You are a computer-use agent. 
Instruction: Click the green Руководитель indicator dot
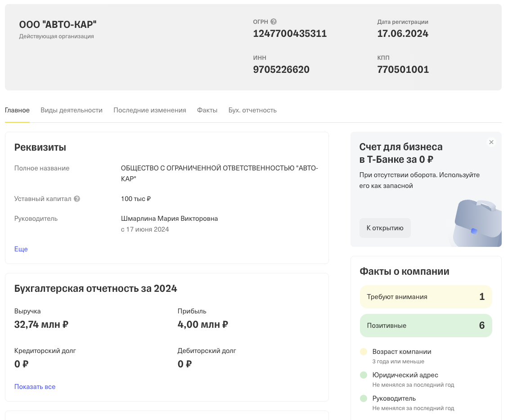(x=364, y=398)
